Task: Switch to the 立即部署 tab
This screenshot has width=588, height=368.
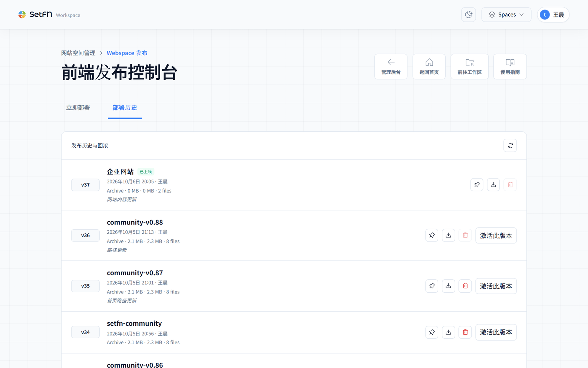Action: coord(78,108)
